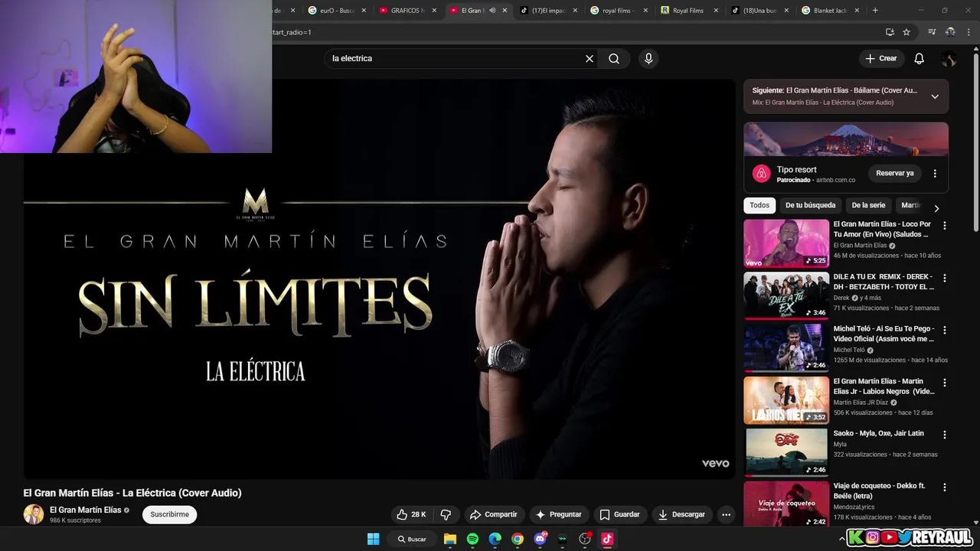Select the De tu búsqueda filter chip

[810, 205]
